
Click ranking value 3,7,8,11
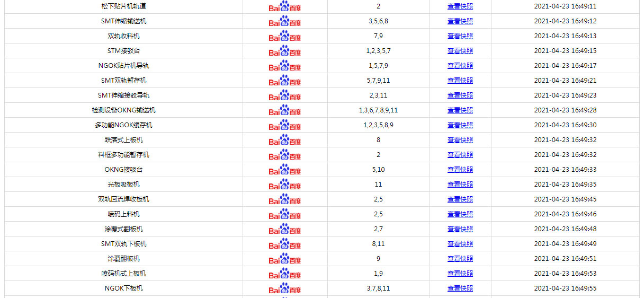coord(378,288)
